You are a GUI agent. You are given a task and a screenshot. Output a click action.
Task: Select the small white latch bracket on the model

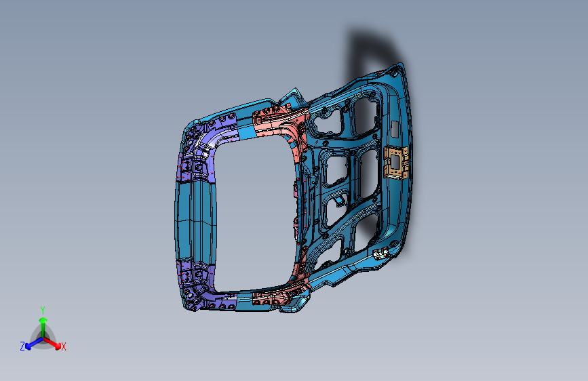pos(381,254)
